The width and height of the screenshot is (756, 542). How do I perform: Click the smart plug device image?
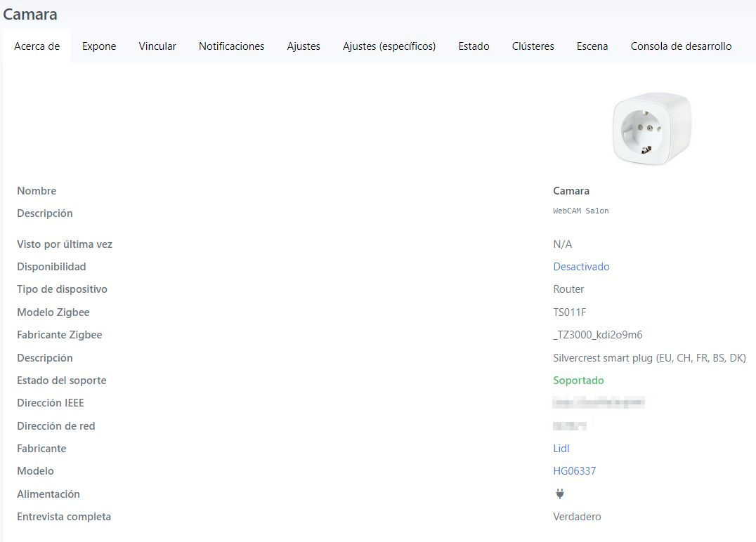651,129
